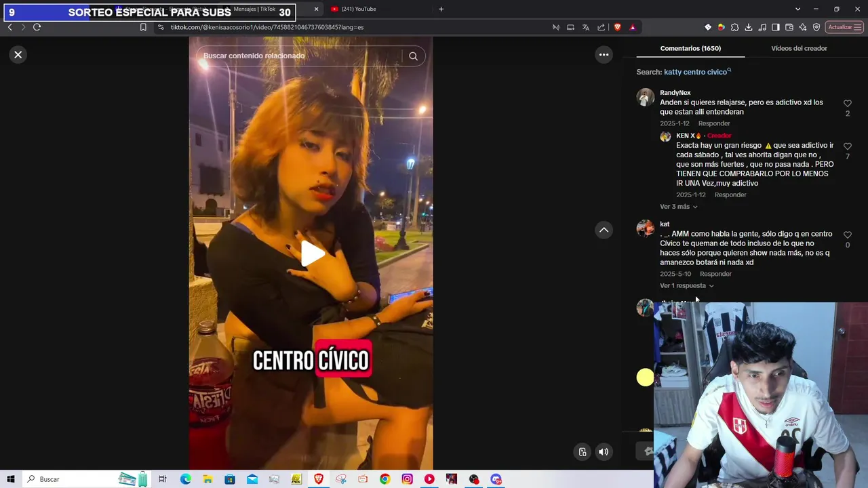Expand Ver 1 respuesta under kat
The width and height of the screenshot is (868, 488).
(x=686, y=286)
